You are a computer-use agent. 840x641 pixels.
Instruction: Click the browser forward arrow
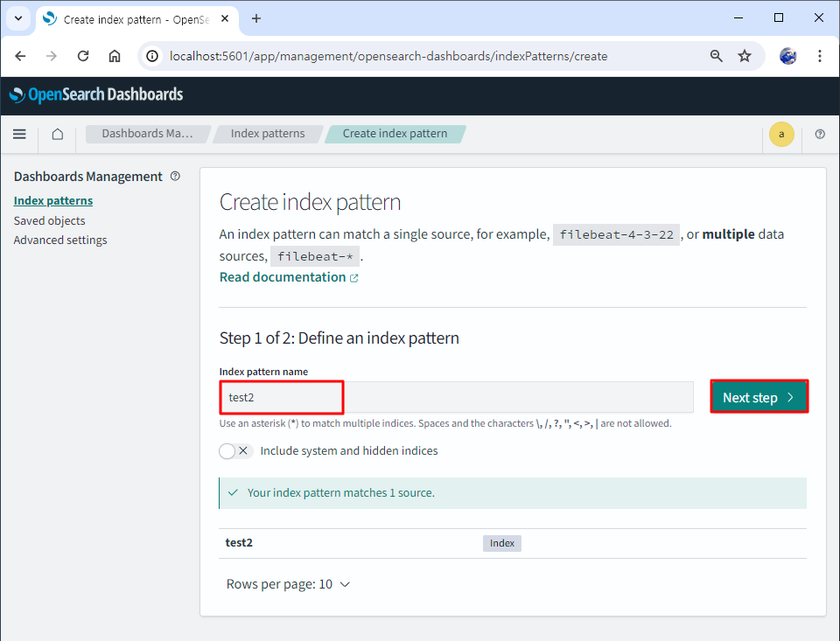pos(52,56)
